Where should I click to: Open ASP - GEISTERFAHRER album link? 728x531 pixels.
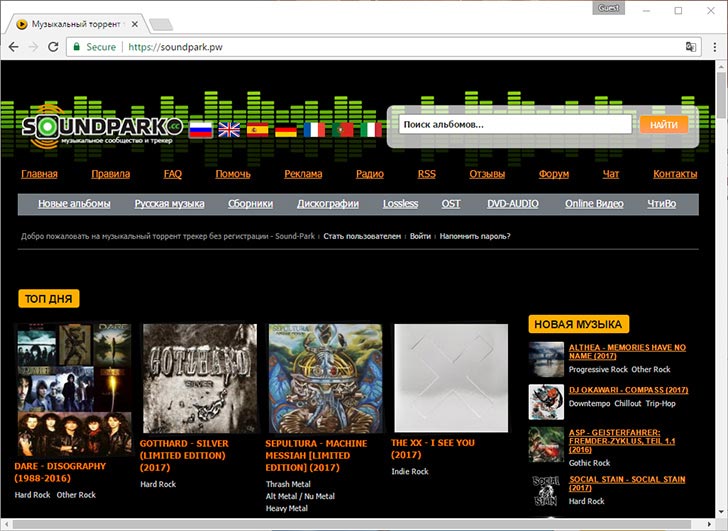622,441
